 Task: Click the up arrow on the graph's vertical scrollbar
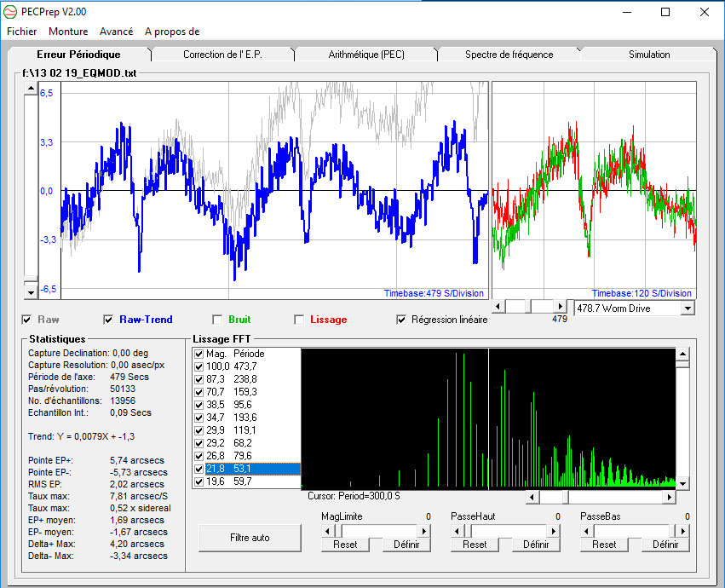click(31, 87)
